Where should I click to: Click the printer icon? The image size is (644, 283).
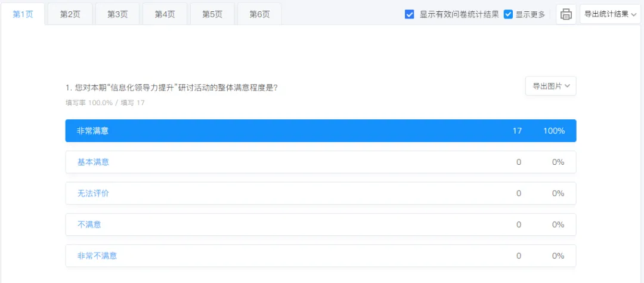click(x=566, y=14)
